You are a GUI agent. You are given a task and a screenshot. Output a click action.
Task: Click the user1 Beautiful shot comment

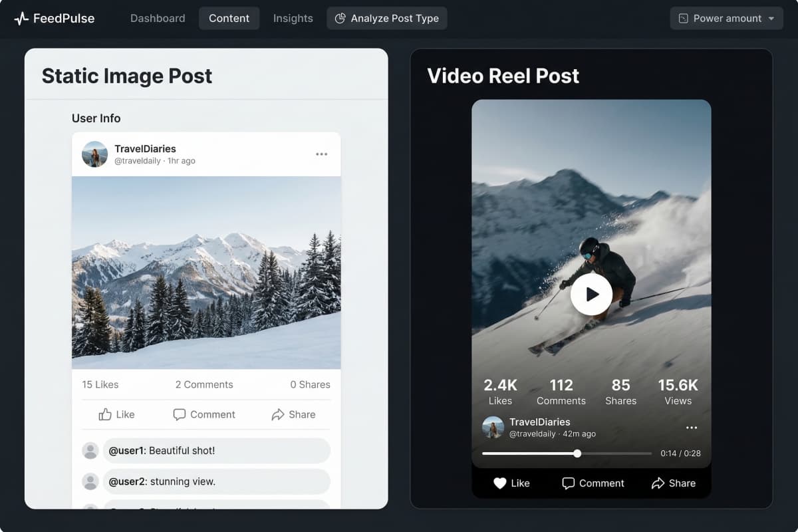click(216, 451)
